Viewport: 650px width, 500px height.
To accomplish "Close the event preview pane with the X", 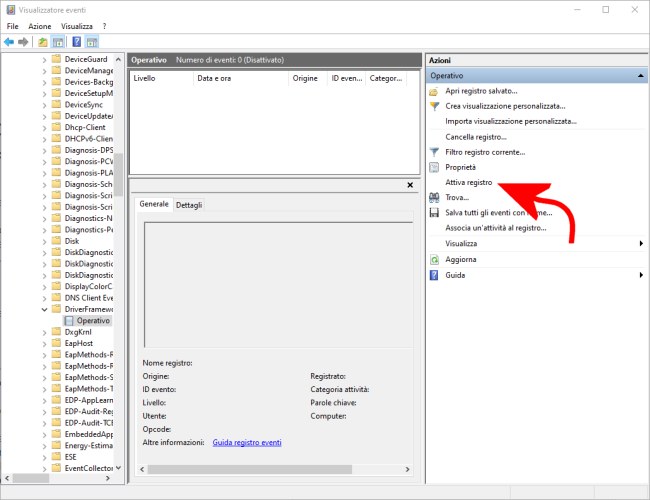I will pos(410,185).
